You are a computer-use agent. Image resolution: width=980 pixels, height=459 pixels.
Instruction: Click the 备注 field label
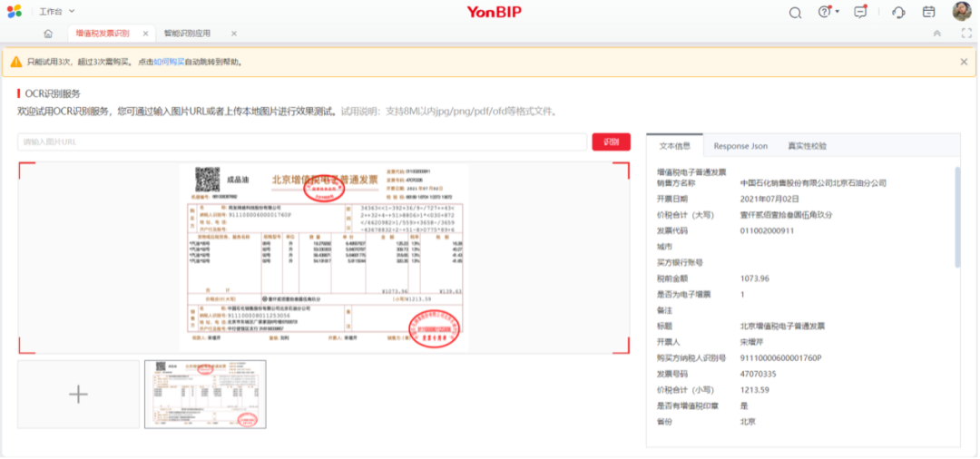[664, 310]
